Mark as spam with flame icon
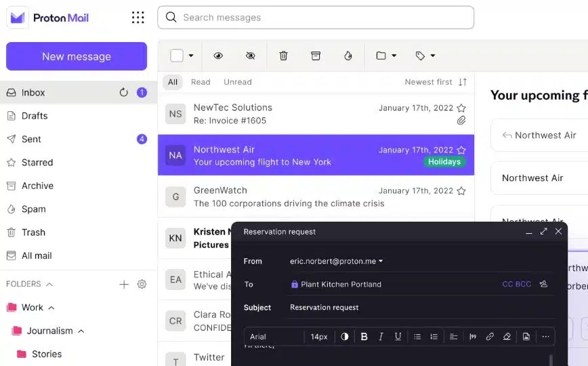This screenshot has height=366, width=588. tap(348, 56)
